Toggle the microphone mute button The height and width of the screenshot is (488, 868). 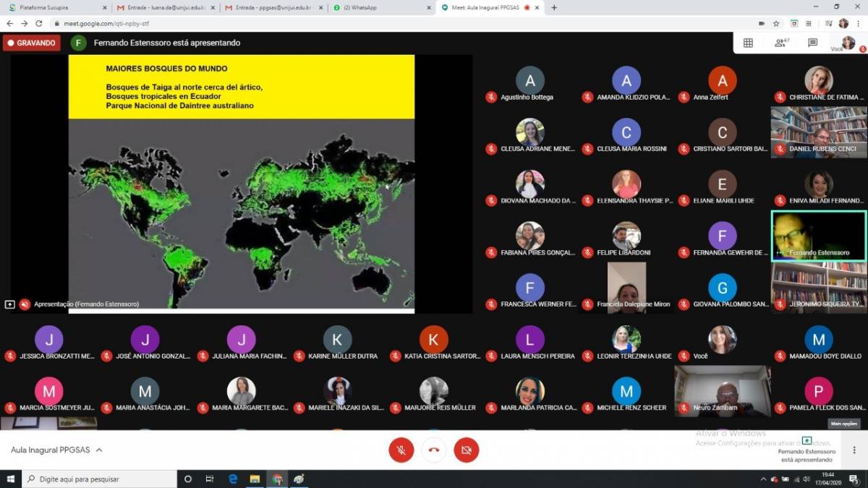tap(401, 450)
